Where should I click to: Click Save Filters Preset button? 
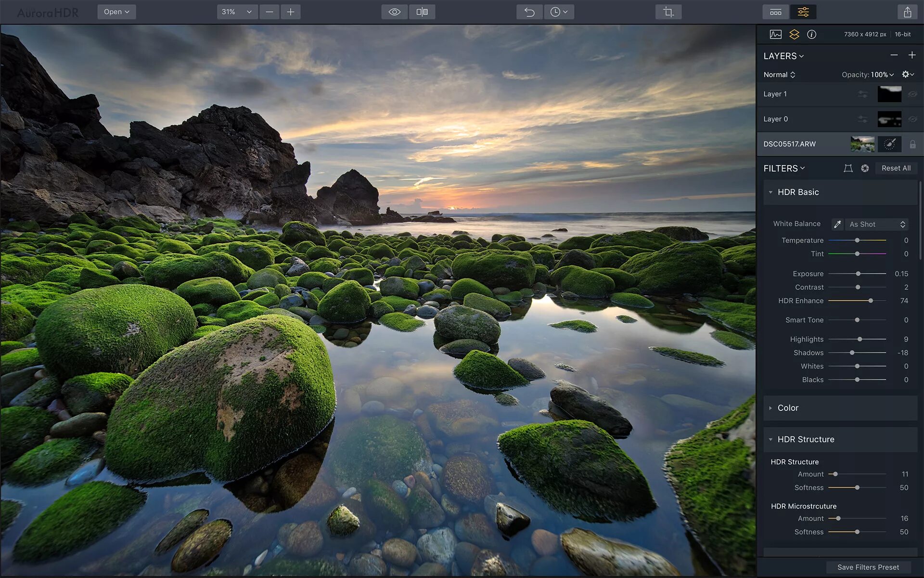point(868,567)
